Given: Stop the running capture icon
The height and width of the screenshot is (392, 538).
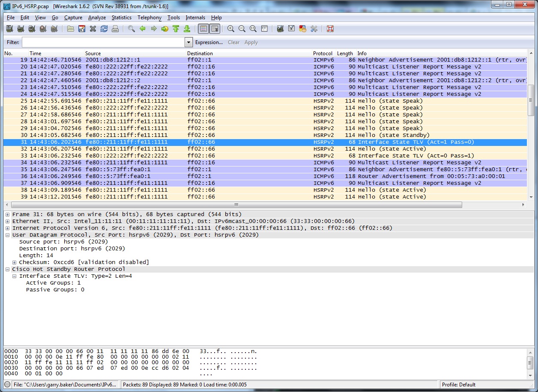Looking at the screenshot, I should click(43, 29).
